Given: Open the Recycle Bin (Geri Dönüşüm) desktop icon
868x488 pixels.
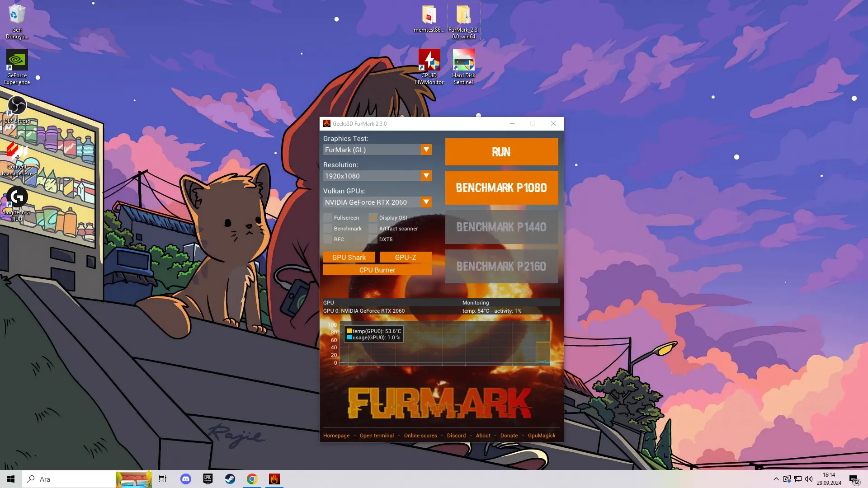Looking at the screenshot, I should pyautogui.click(x=17, y=21).
